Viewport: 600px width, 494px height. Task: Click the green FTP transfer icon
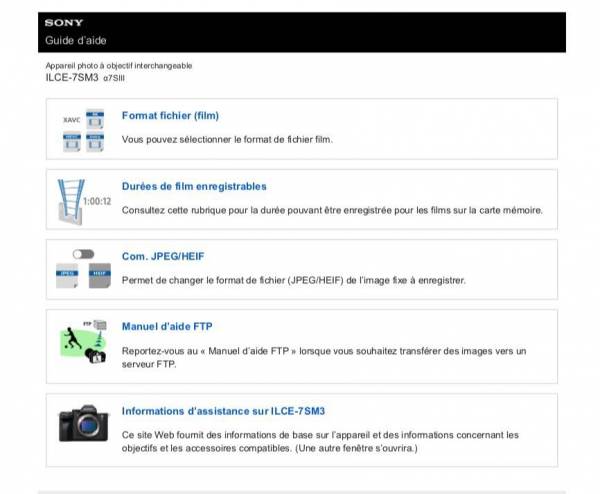coord(82,341)
